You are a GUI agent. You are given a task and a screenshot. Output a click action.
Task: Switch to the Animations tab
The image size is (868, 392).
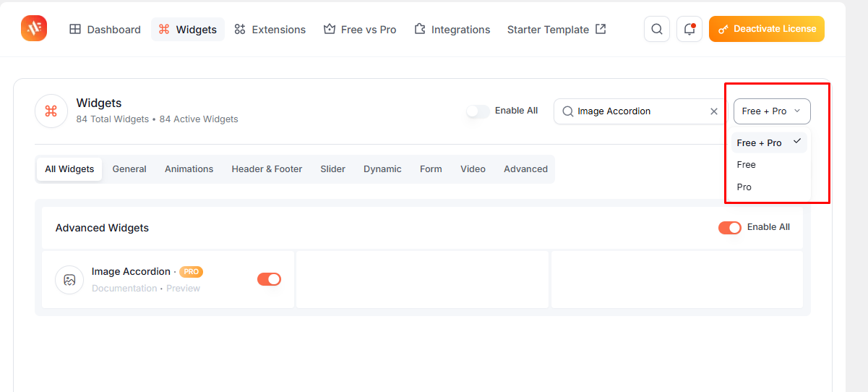click(189, 169)
